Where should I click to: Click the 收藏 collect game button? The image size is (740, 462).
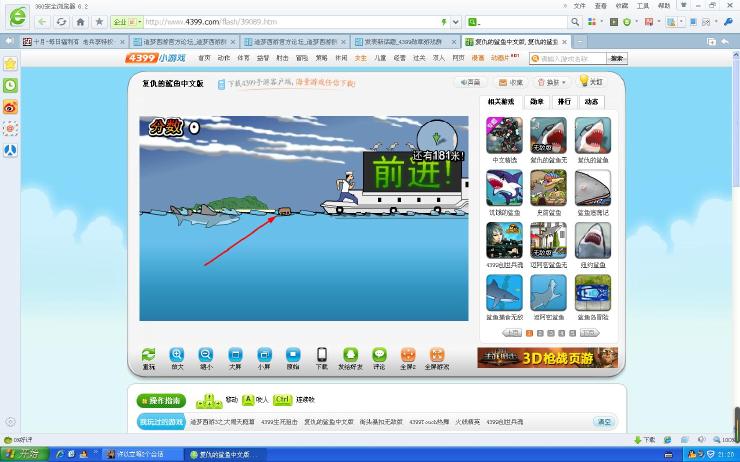pyautogui.click(x=511, y=82)
